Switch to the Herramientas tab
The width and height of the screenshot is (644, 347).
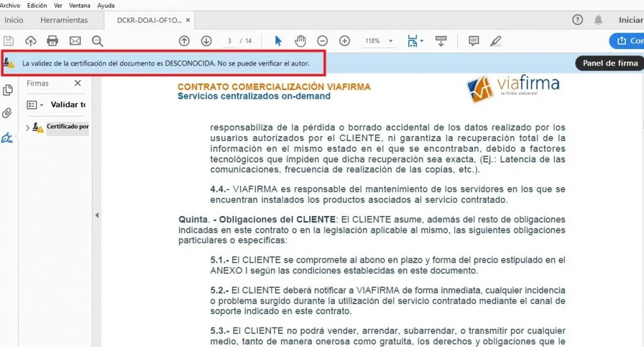(x=64, y=20)
